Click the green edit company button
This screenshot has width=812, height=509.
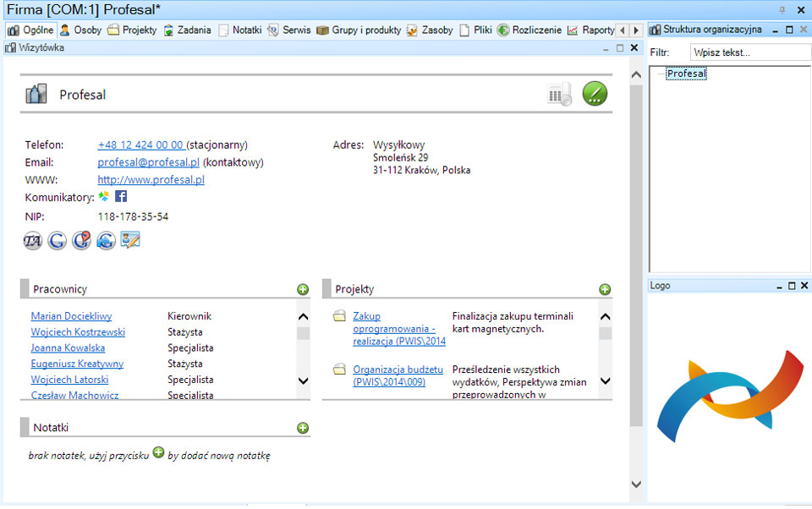pyautogui.click(x=595, y=94)
